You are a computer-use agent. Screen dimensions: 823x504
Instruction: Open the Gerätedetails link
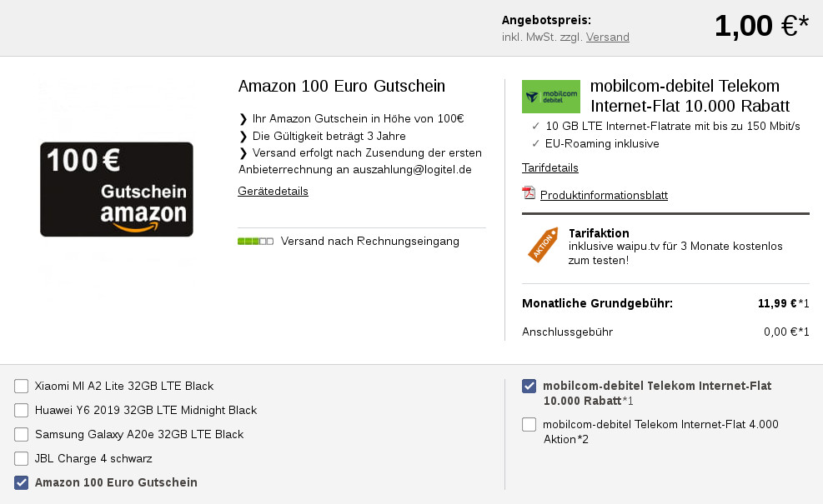pyautogui.click(x=273, y=192)
